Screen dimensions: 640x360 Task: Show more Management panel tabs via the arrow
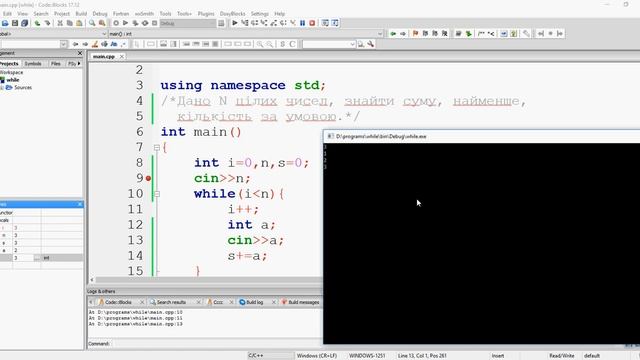click(x=79, y=64)
